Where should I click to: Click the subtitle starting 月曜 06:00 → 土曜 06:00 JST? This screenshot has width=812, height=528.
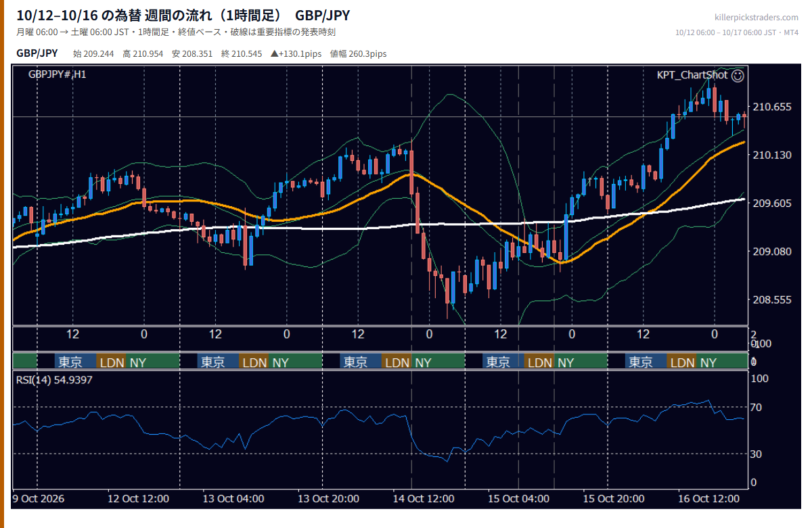tap(176, 32)
